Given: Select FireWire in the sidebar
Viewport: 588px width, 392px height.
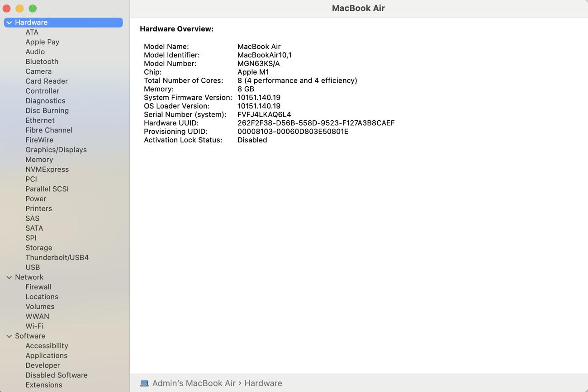Looking at the screenshot, I should pos(39,140).
